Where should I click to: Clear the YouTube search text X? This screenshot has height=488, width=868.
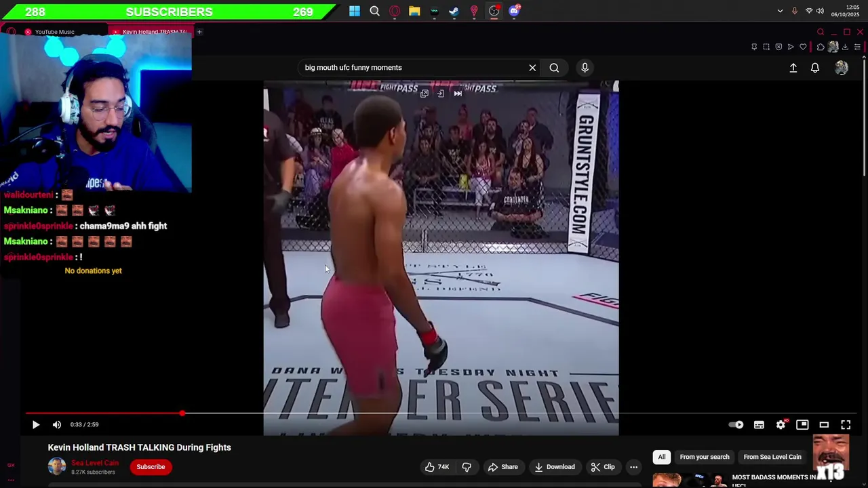pyautogui.click(x=532, y=67)
